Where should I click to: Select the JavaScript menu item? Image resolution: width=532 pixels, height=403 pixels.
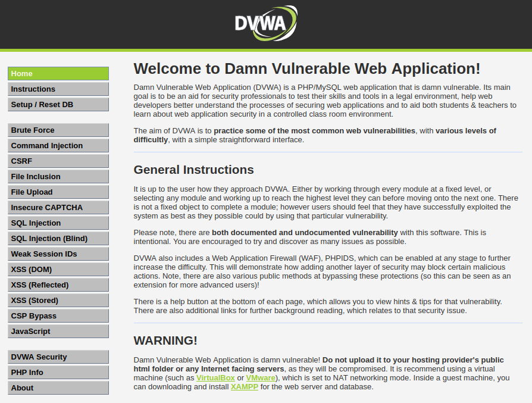pos(58,332)
